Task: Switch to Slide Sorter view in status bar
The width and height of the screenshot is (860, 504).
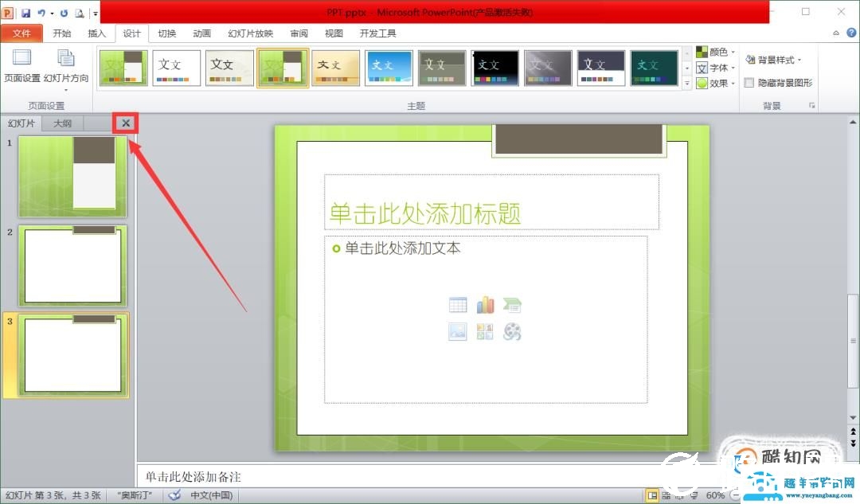Action: click(x=666, y=495)
